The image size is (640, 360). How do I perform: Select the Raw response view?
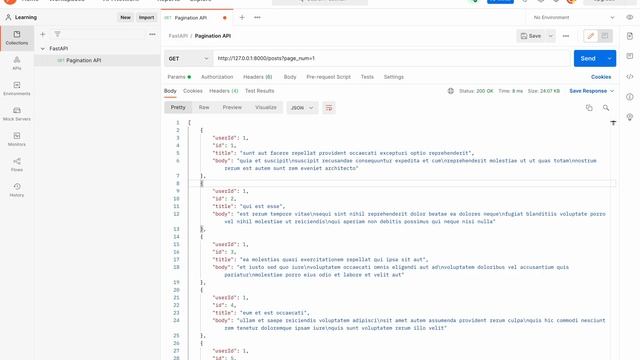tap(204, 107)
